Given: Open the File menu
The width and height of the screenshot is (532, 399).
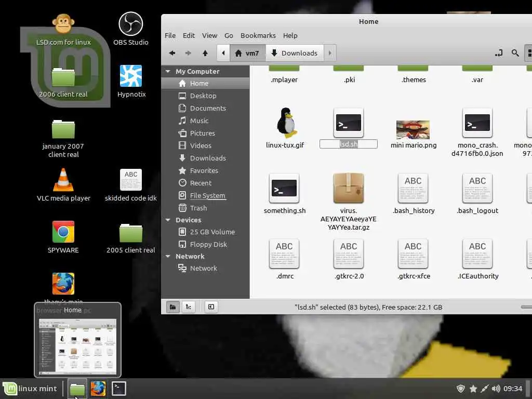Looking at the screenshot, I should (170, 36).
